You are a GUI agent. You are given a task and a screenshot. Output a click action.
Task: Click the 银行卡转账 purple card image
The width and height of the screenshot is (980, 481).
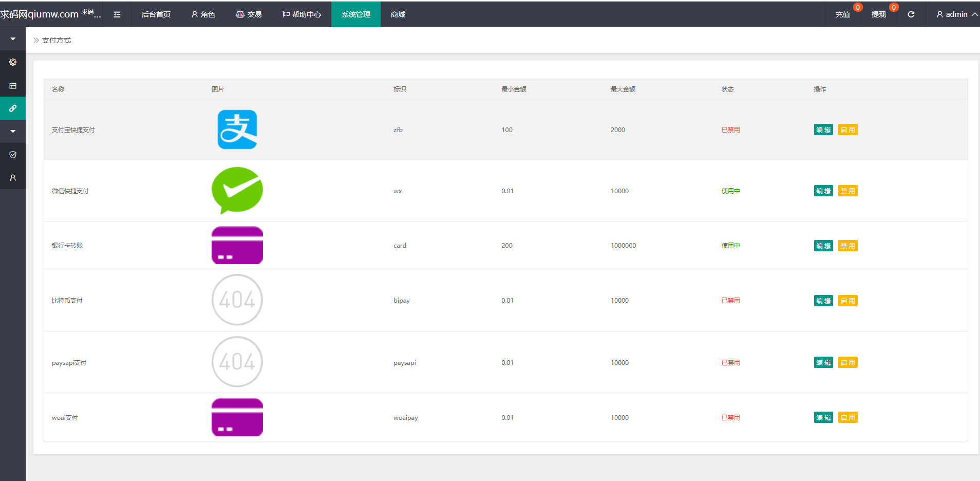tap(237, 245)
